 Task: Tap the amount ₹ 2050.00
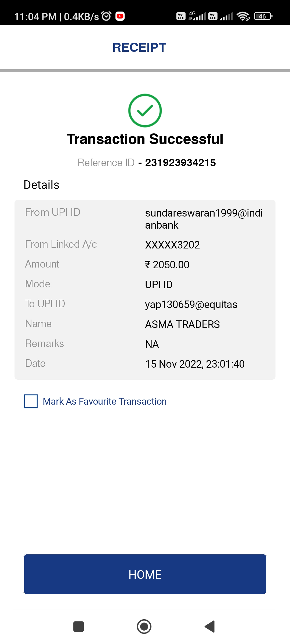[x=167, y=265]
